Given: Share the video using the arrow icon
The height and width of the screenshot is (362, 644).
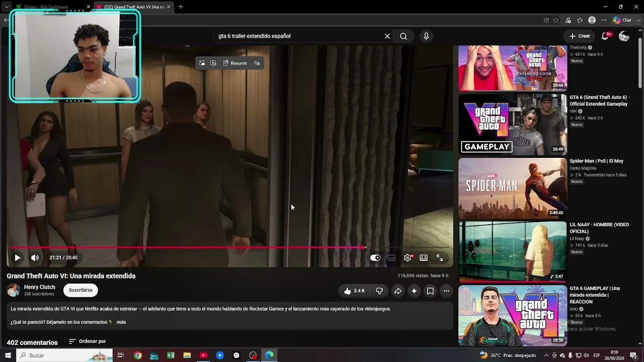Looking at the screenshot, I should click(397, 291).
